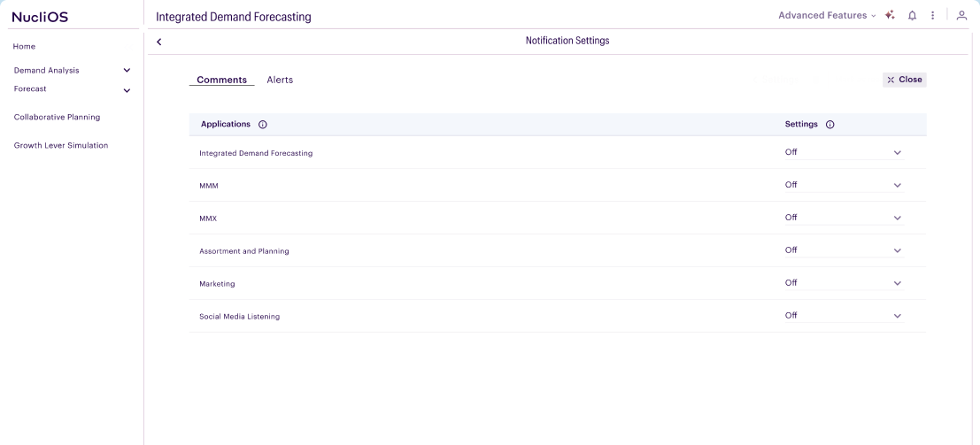This screenshot has width=980, height=445.
Task: Open Assortment and Planning settings dropdown
Action: click(x=845, y=250)
